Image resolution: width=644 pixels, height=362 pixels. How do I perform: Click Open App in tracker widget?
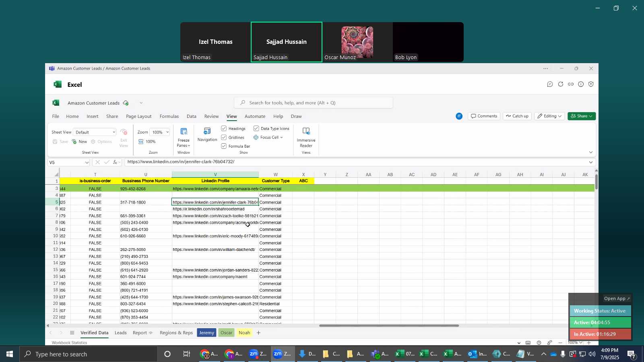pyautogui.click(x=617, y=299)
